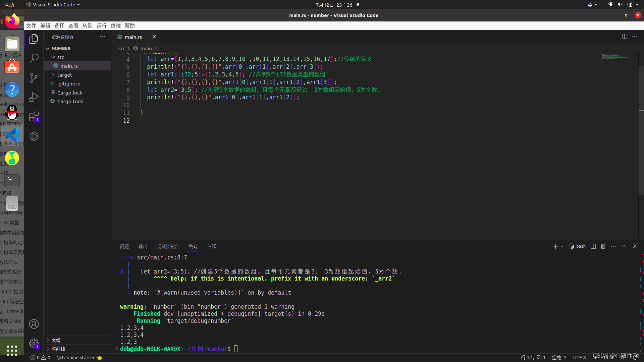This screenshot has width=644, height=362.
Task: Close the main.rs editor tab
Action: 154,37
